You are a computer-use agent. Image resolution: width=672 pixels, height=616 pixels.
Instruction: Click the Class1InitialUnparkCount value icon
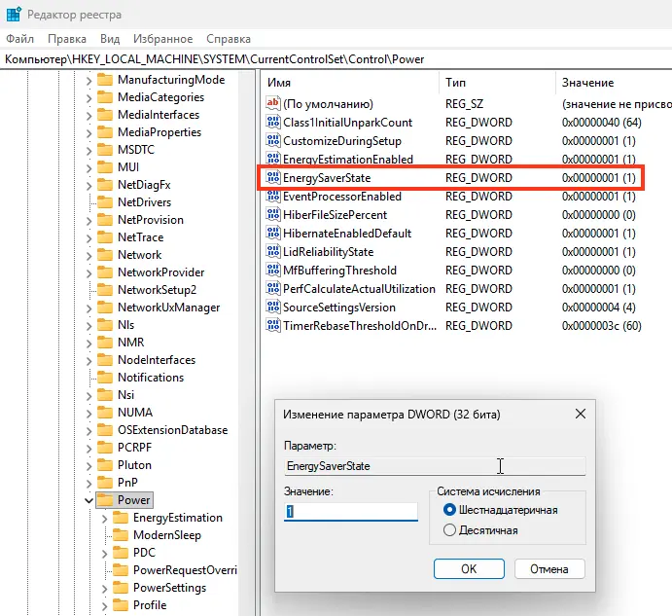(272, 123)
